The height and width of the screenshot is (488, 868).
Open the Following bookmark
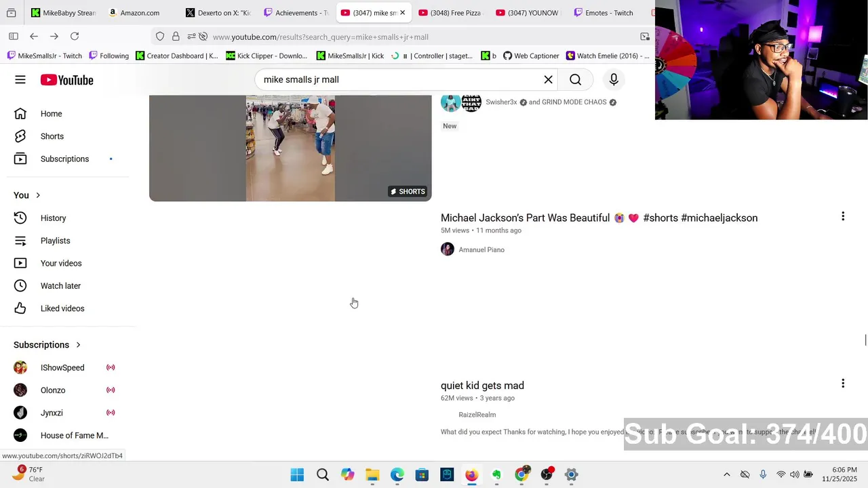[108, 56]
